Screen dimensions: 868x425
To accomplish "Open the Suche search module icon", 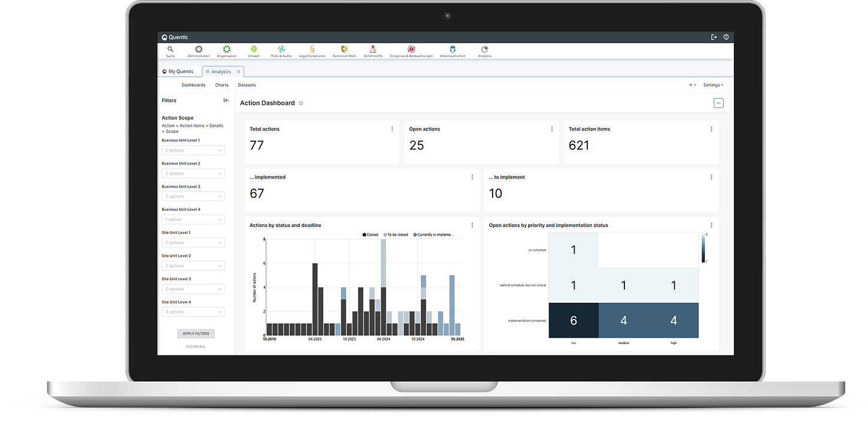I will click(x=171, y=50).
